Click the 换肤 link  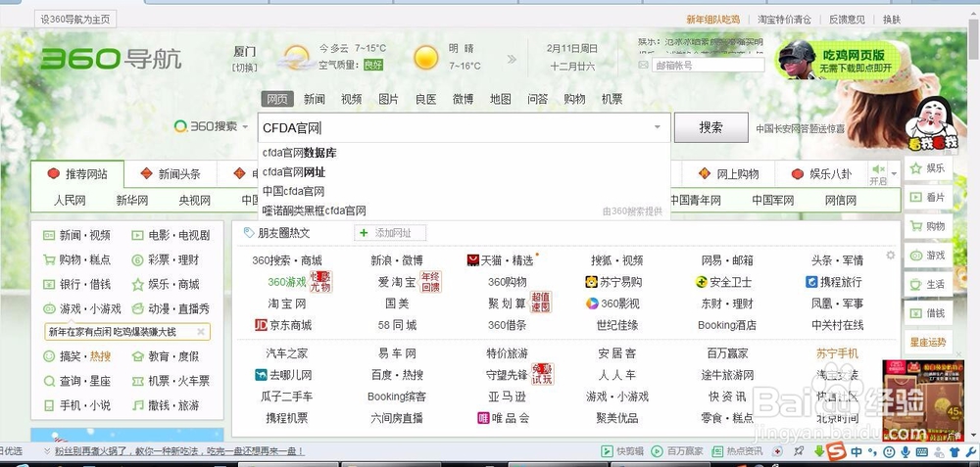pyautogui.click(x=892, y=20)
